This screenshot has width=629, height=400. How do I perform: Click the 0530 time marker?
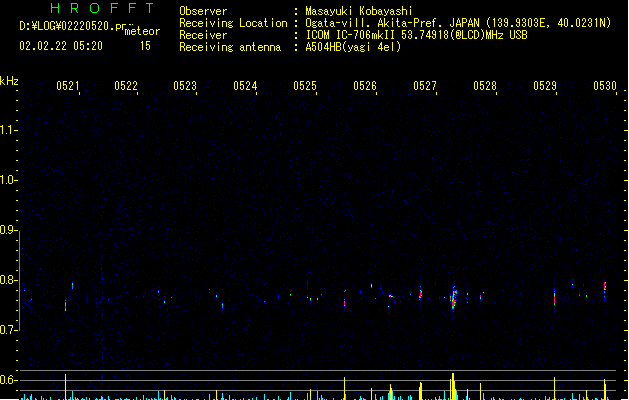(605, 85)
